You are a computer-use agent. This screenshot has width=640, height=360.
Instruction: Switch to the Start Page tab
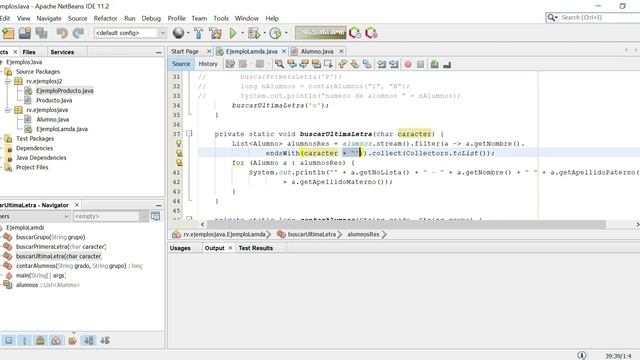[x=185, y=51]
